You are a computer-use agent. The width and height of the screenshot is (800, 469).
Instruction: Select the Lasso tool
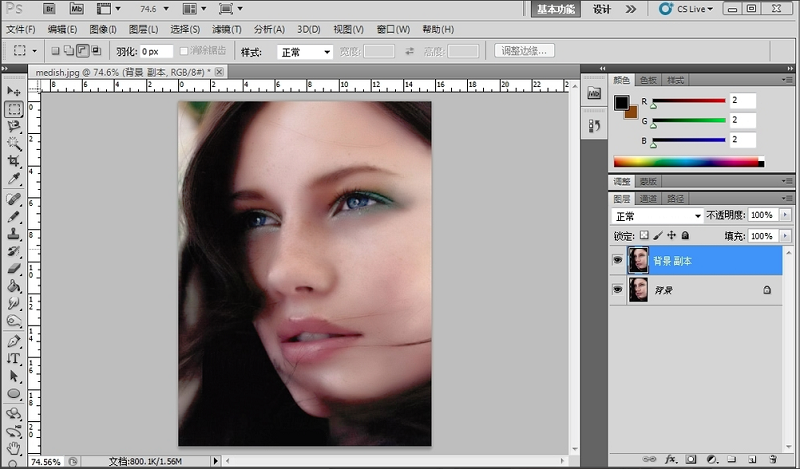click(14, 126)
